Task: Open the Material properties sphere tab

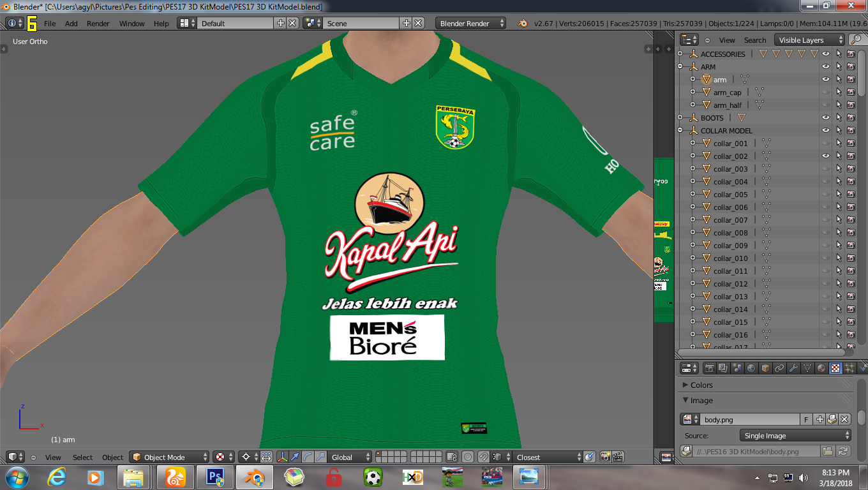Action: pyautogui.click(x=821, y=368)
